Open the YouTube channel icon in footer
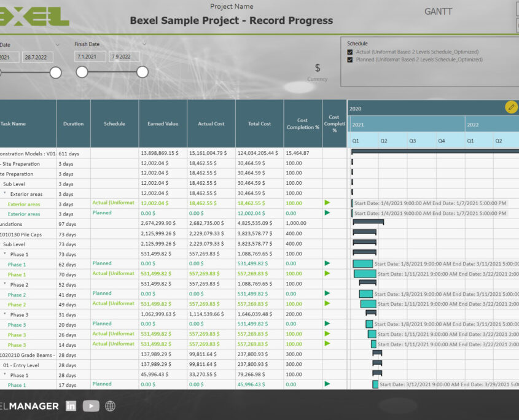 (90, 406)
